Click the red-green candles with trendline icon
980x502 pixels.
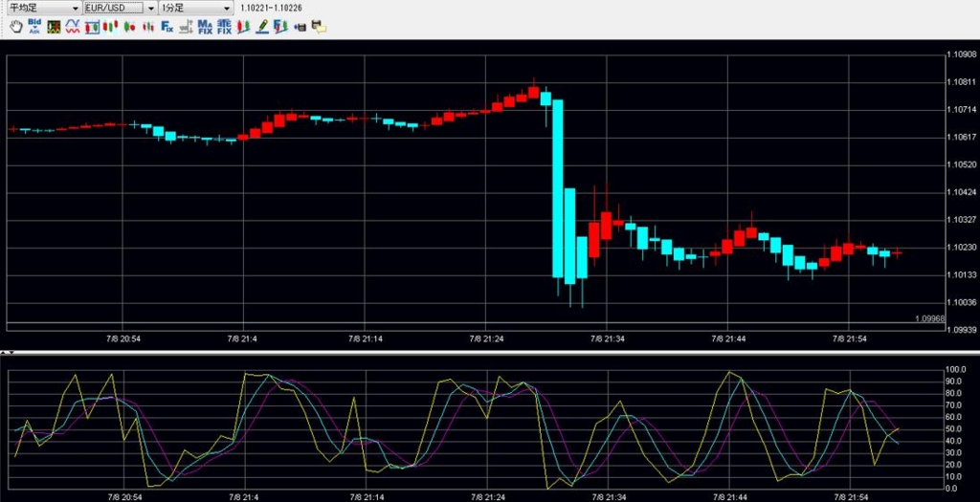pyautogui.click(x=243, y=26)
